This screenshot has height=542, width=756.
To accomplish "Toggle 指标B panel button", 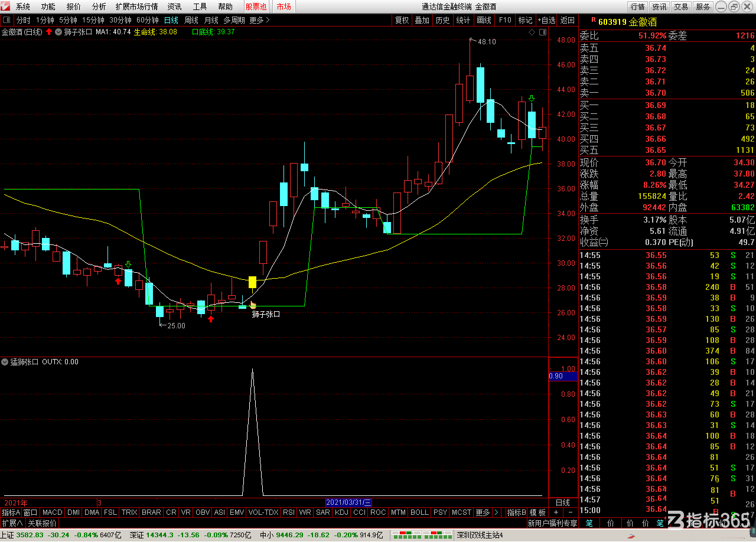I will (x=517, y=512).
